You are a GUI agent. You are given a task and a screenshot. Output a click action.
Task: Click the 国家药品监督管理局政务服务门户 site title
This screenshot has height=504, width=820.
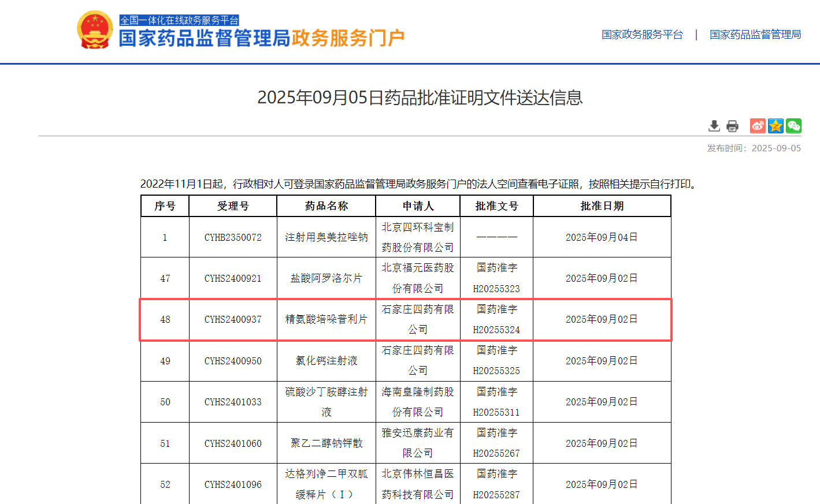[x=261, y=38]
